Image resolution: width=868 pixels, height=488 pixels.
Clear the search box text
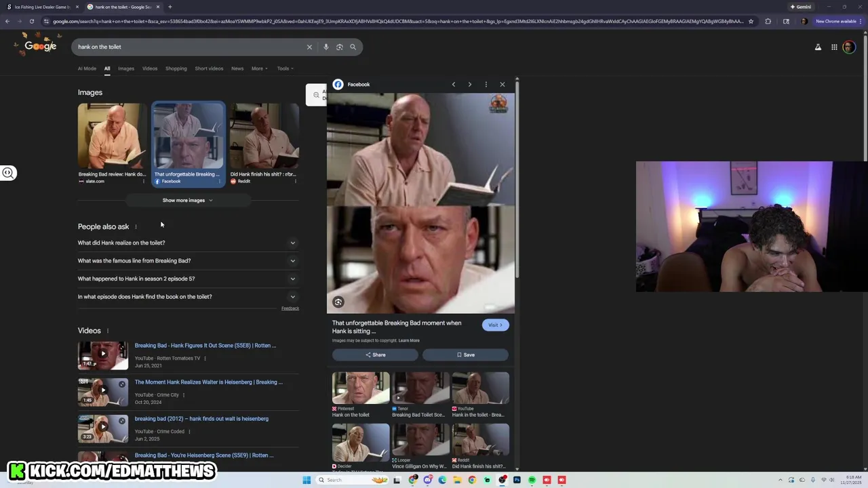point(309,47)
